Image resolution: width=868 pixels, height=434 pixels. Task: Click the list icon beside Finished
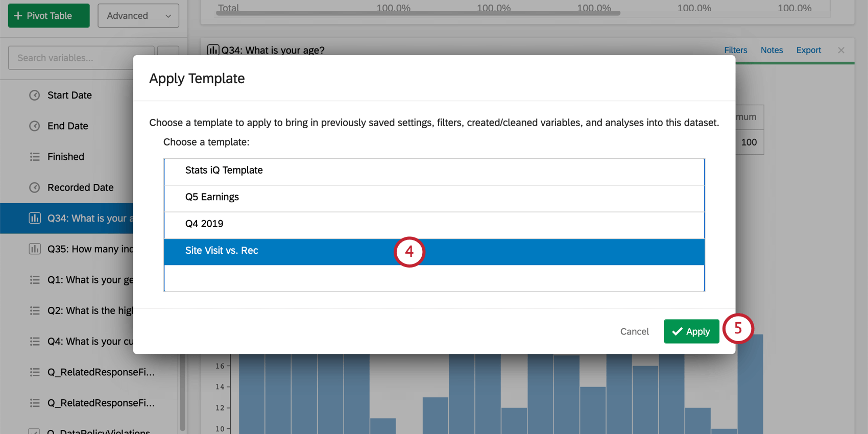click(x=35, y=157)
